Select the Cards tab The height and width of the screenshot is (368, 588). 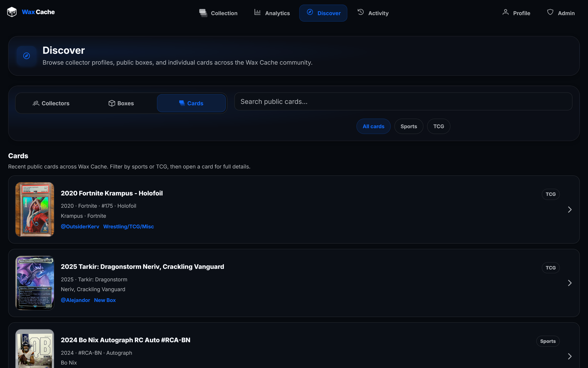pos(191,103)
